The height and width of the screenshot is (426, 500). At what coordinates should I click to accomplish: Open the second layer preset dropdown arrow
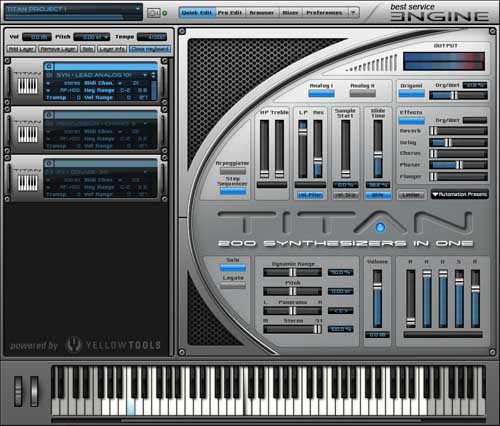(145, 124)
